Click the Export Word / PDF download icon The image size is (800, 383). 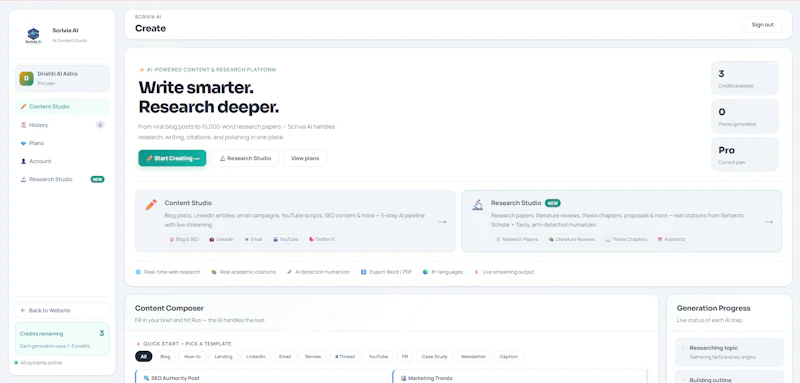coord(364,272)
